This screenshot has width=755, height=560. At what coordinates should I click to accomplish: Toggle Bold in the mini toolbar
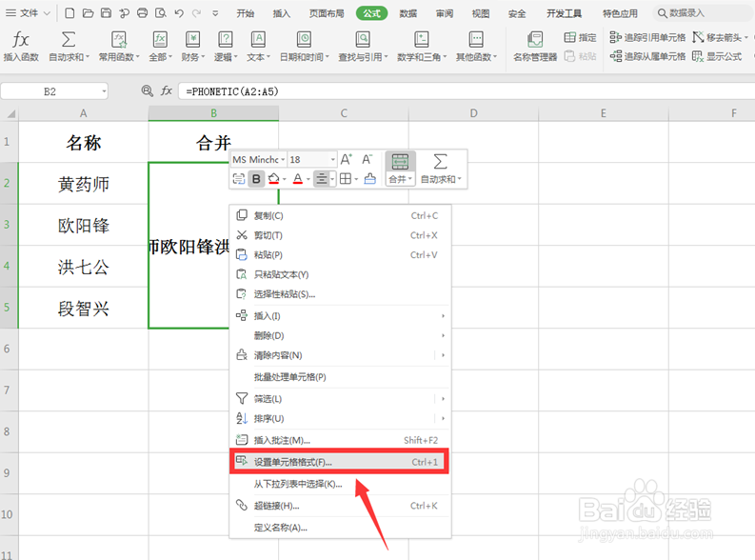pos(256,179)
